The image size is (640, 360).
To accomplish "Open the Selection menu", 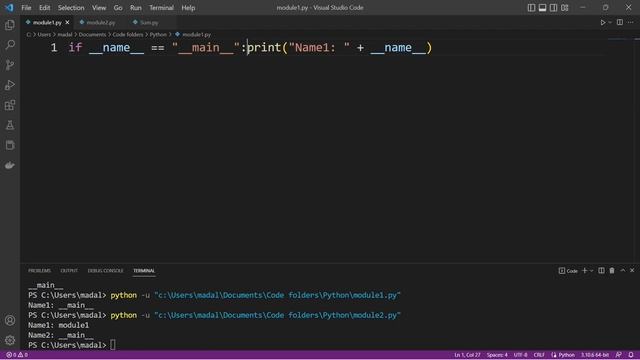I will (x=71, y=8).
